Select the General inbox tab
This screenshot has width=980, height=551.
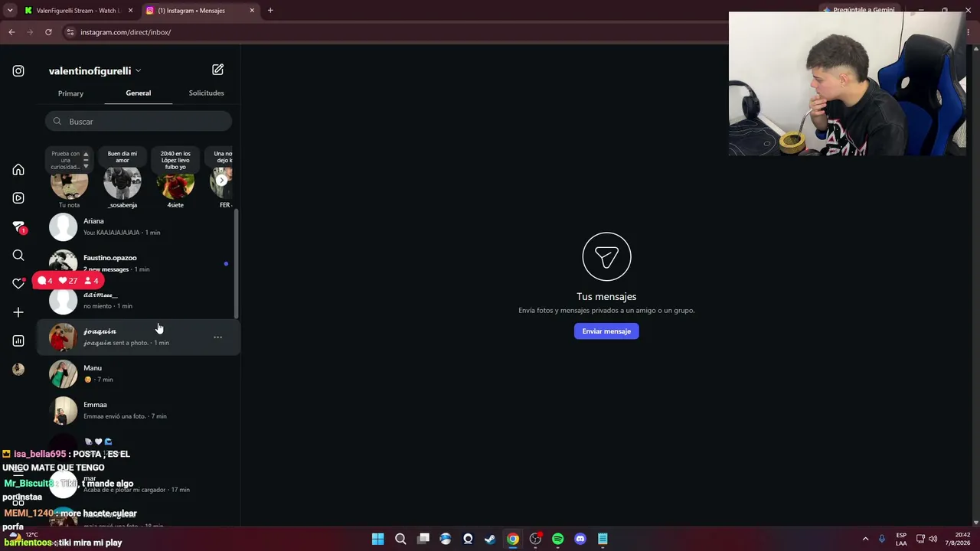139,93
